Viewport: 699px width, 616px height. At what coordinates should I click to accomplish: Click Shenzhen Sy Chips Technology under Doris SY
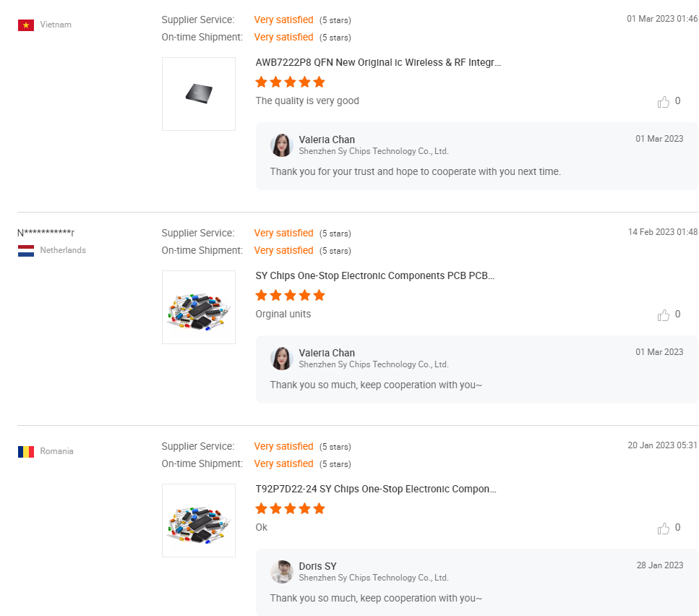pos(374,578)
